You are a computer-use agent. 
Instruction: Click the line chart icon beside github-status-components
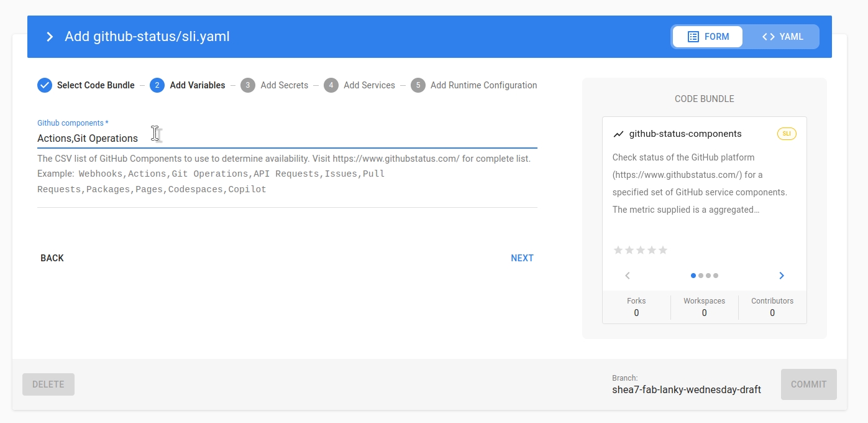(x=619, y=133)
